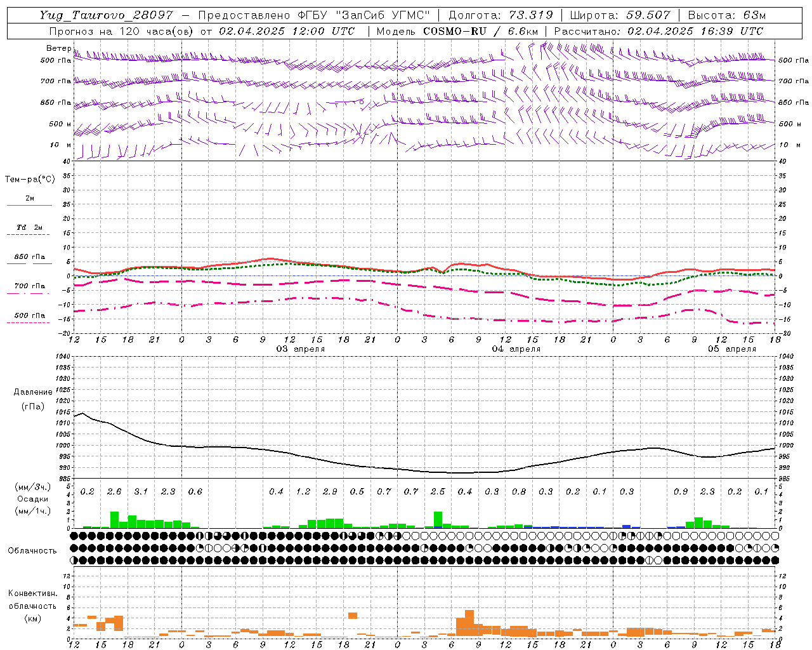Click the (мм/1ч.) unit label
812x650 pixels.
(33, 511)
